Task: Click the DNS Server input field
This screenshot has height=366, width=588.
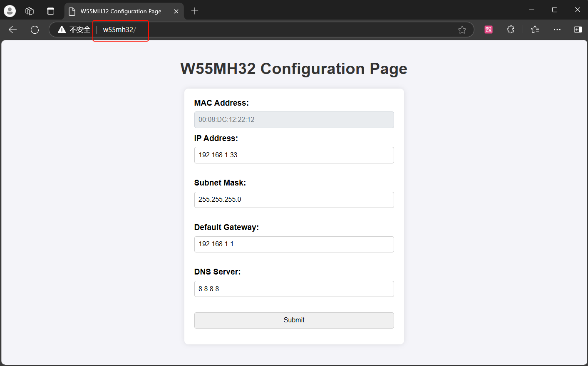Action: 294,289
